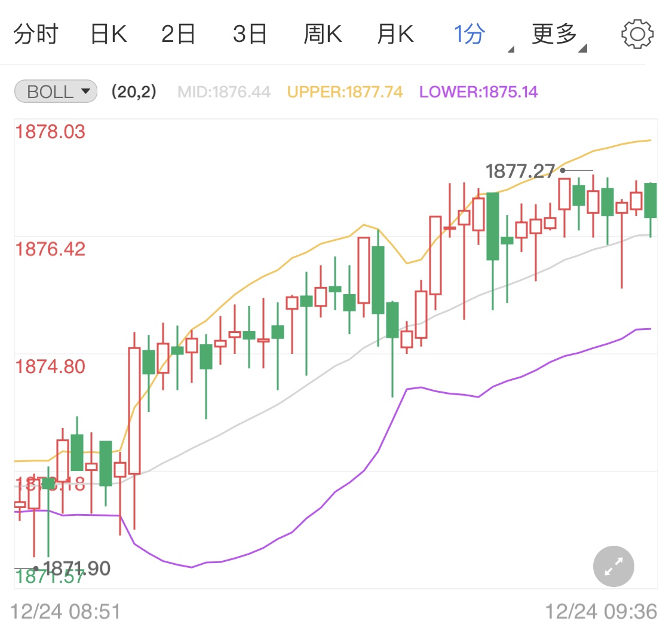Screen dimensions: 672x642
Task: Click the 1871.90 low price marker
Action: (x=77, y=568)
